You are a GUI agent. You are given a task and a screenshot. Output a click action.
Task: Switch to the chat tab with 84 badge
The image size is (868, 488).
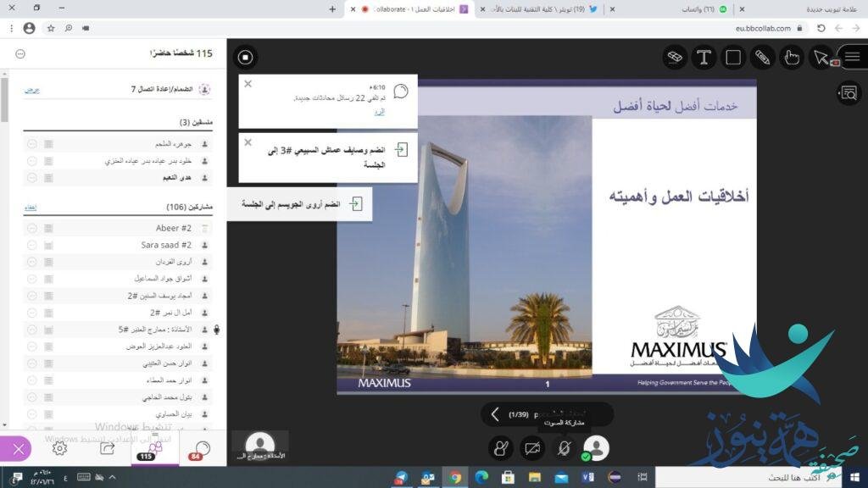click(x=202, y=448)
